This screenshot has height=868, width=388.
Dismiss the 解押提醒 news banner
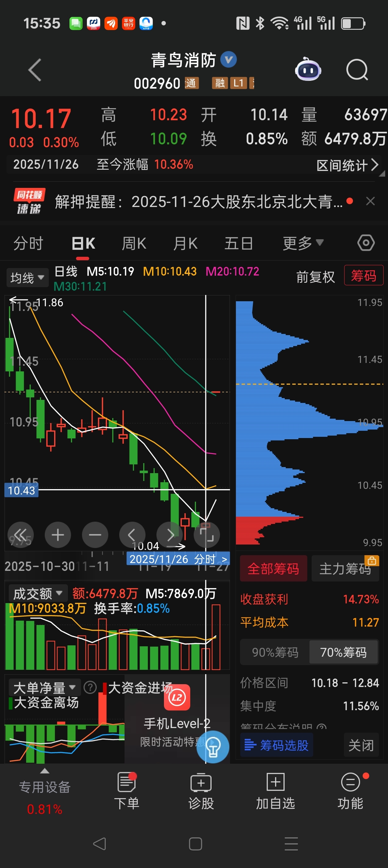370,202
